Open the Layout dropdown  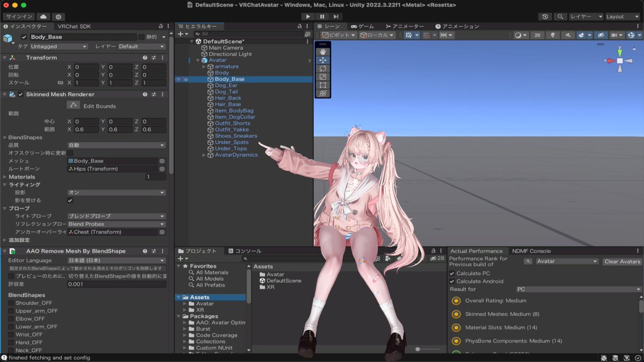point(622,17)
